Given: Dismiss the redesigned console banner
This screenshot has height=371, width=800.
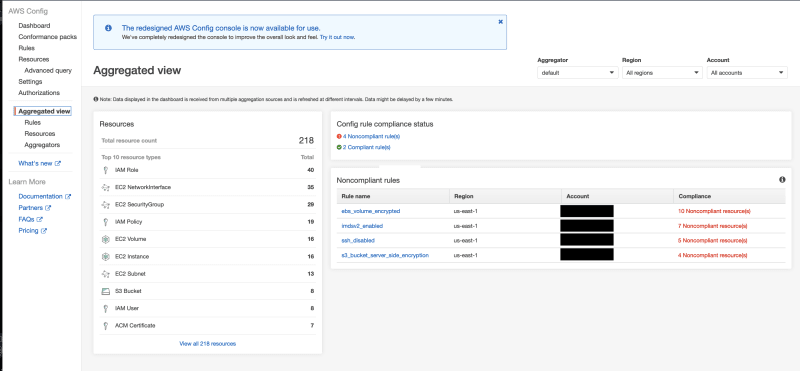Looking at the screenshot, I should (x=501, y=21).
